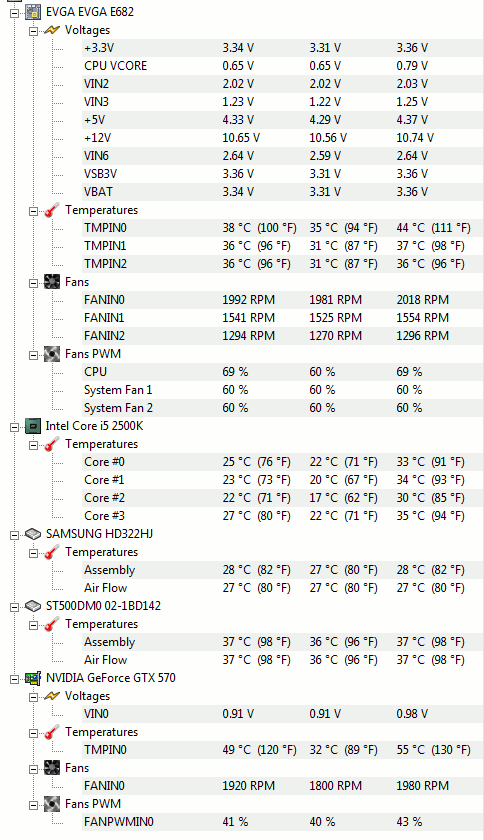Click the EVGA Fans PWM fan icon
The width and height of the screenshot is (484, 840).
[51, 354]
